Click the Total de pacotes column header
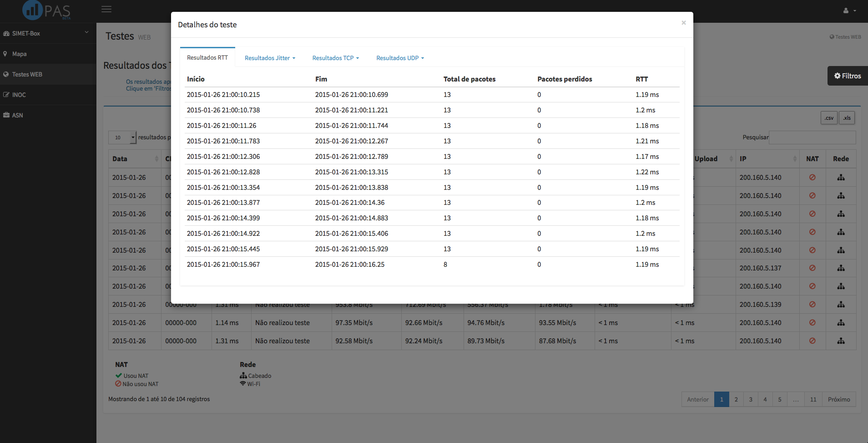This screenshot has height=443, width=868. pos(469,79)
